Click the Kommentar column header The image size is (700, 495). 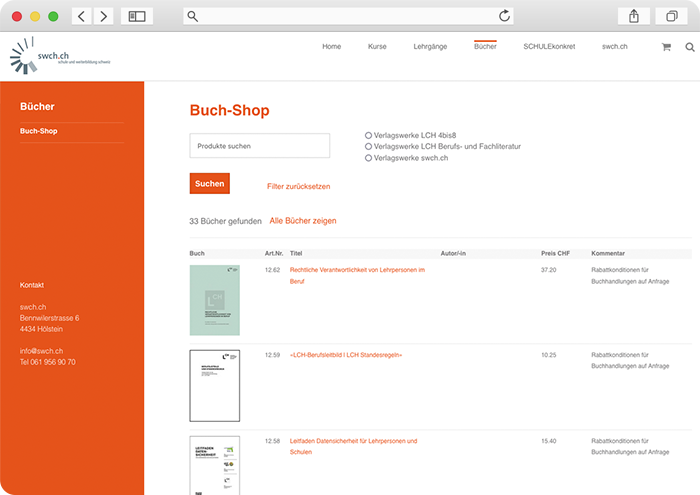(x=608, y=253)
